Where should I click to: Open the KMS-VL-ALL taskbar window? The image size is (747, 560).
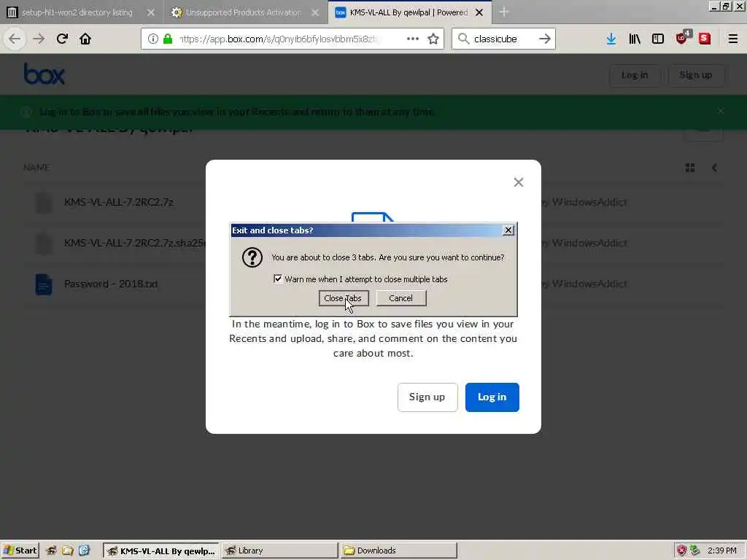161,551
